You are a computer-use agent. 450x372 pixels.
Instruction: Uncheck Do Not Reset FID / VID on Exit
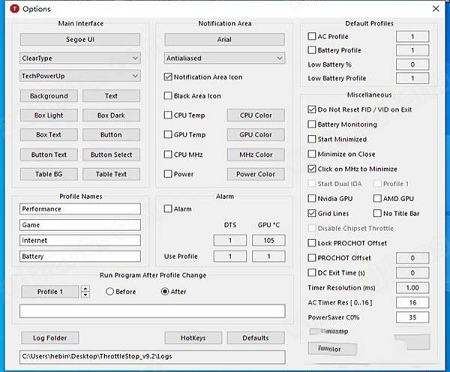pyautogui.click(x=312, y=109)
